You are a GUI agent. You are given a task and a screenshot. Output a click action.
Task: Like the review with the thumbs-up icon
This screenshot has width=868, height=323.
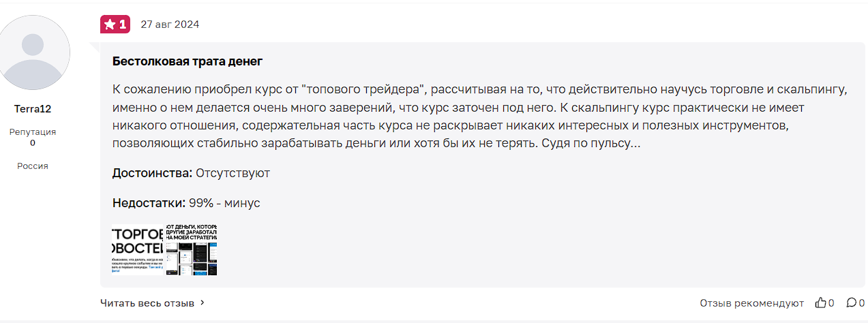click(821, 303)
